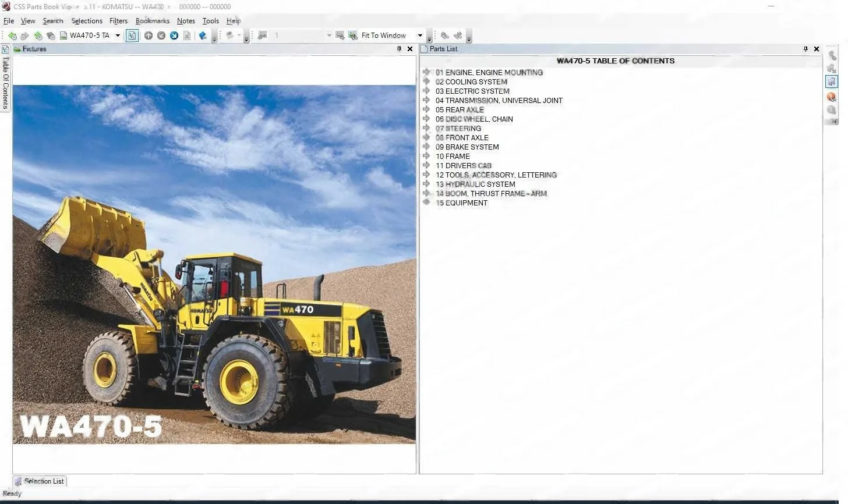Select 15 EQUIPMENT entry
The width and height of the screenshot is (848, 504).
tap(461, 203)
